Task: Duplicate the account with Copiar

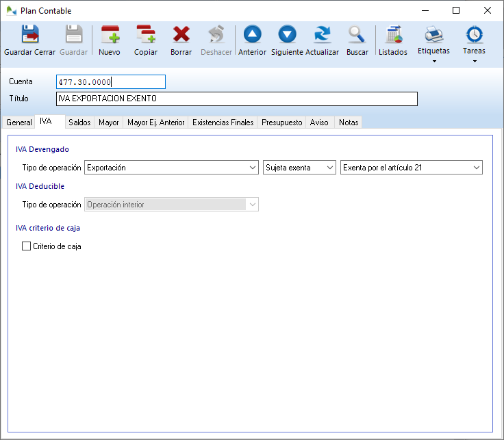Action: pos(146,34)
